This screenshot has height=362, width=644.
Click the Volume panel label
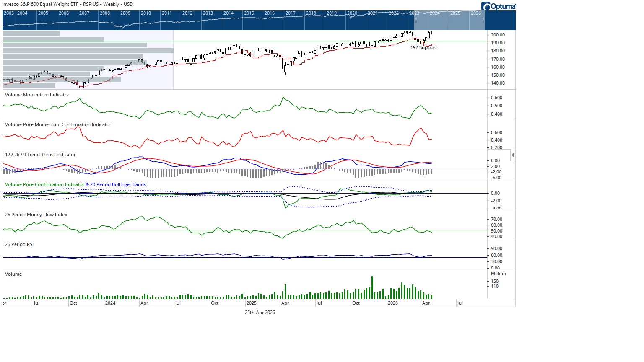pos(13,274)
